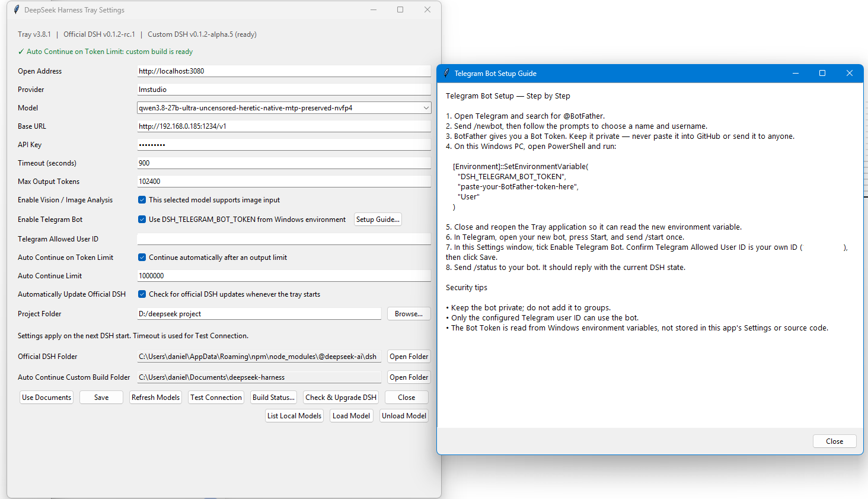Click 'Settings apply on the next DSH start' note

click(133, 336)
